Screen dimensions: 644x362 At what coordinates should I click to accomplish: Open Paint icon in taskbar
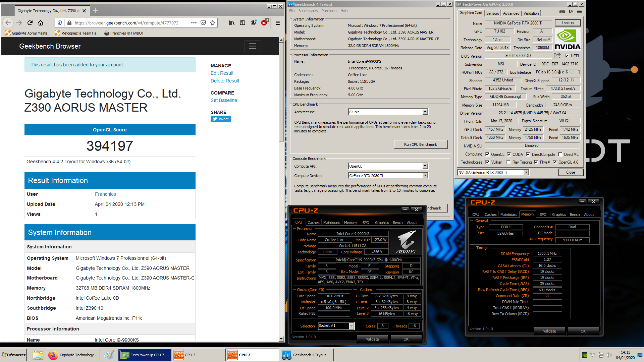tap(109, 355)
